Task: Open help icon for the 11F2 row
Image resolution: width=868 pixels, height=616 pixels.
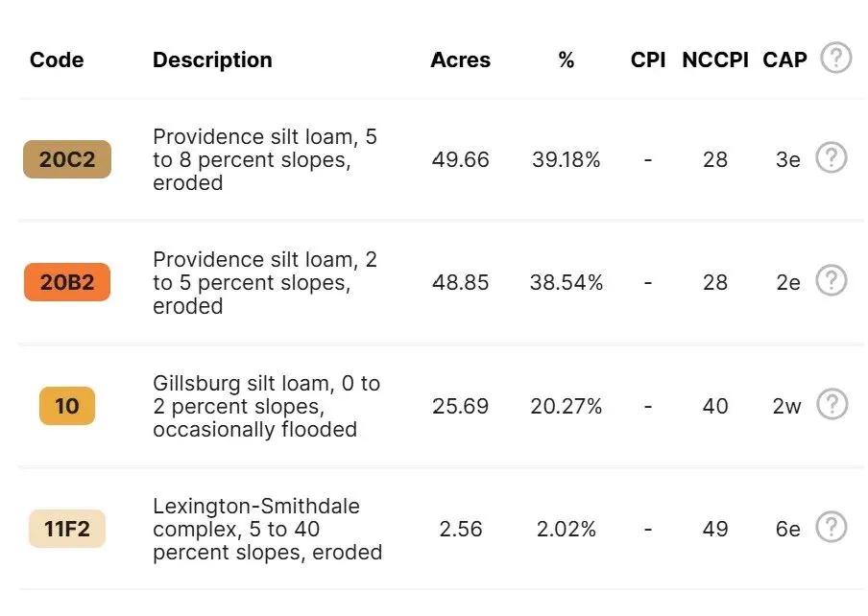Action: tap(832, 527)
